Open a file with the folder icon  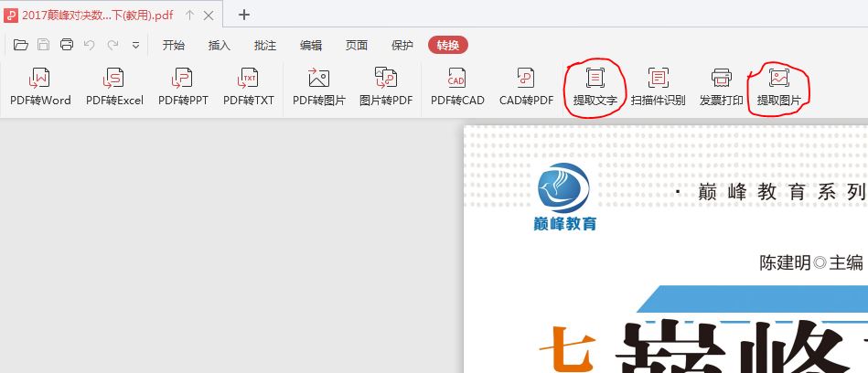[20, 45]
